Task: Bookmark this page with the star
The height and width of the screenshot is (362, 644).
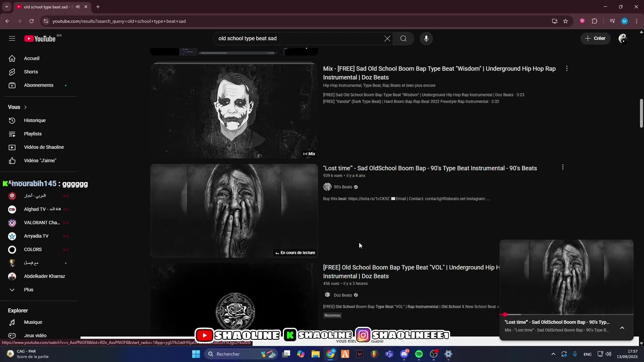Action: [x=566, y=21]
